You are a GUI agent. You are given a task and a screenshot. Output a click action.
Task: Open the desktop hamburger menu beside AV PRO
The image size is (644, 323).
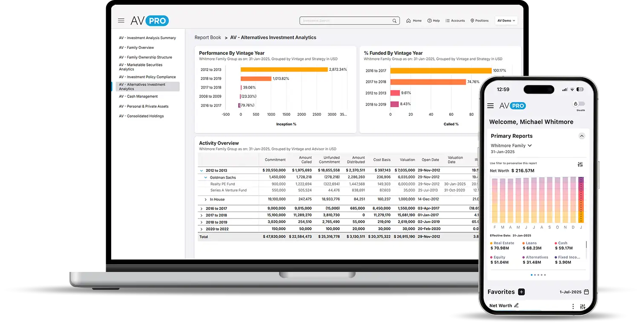coord(121,20)
